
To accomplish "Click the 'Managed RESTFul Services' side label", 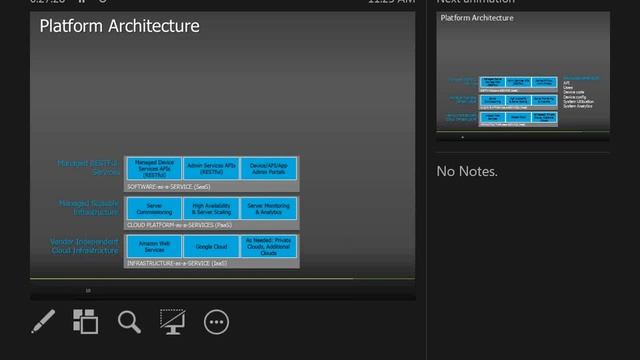I will point(88,168).
